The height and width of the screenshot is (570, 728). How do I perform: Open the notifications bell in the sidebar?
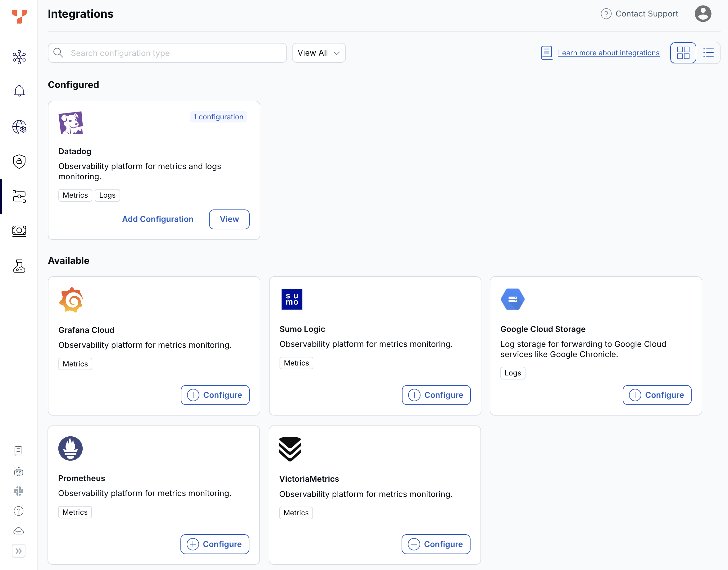pos(19,90)
